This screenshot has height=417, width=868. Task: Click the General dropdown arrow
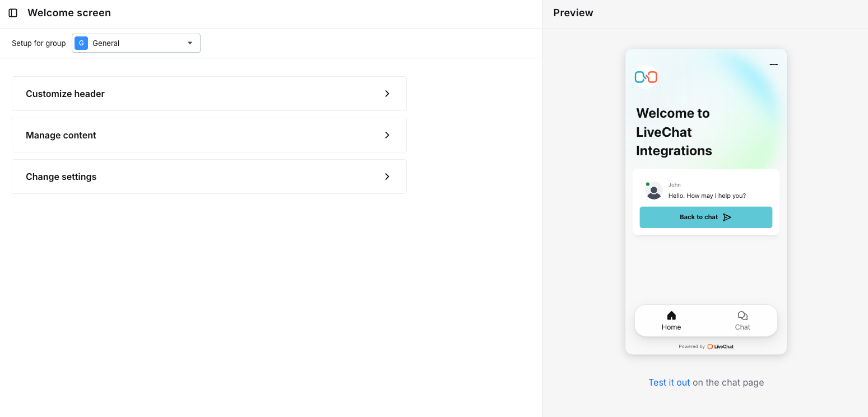[190, 43]
